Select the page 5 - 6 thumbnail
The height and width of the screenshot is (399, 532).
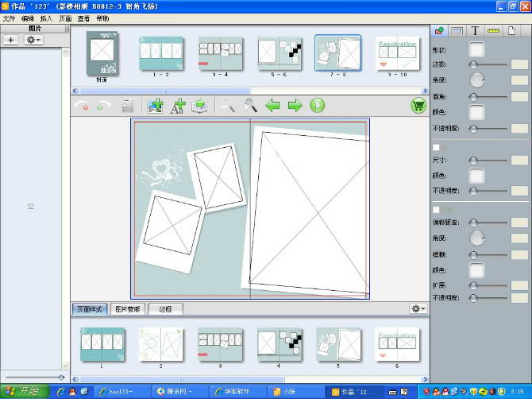tap(279, 53)
